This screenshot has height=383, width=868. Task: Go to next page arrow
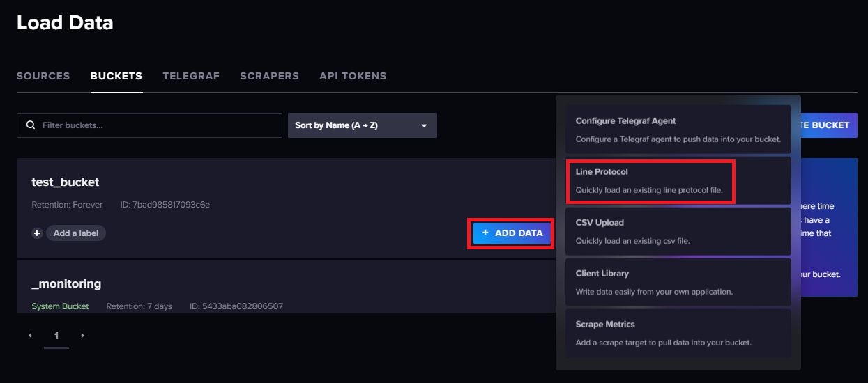(x=82, y=336)
